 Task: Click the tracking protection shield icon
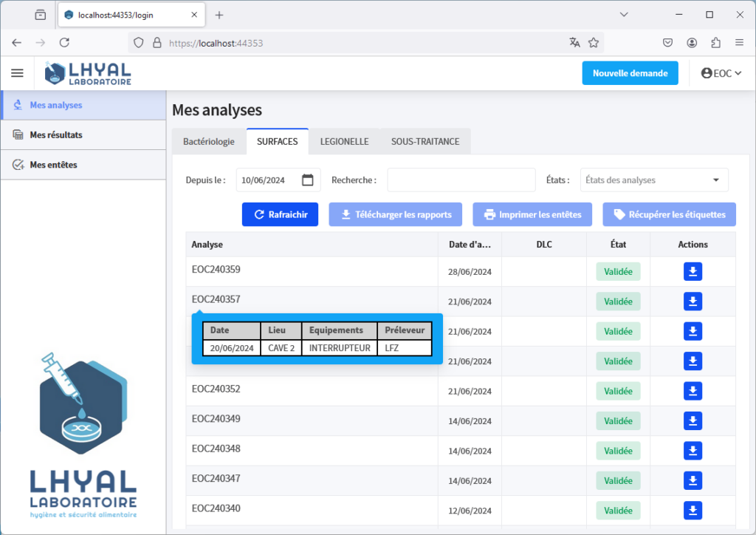(x=138, y=42)
